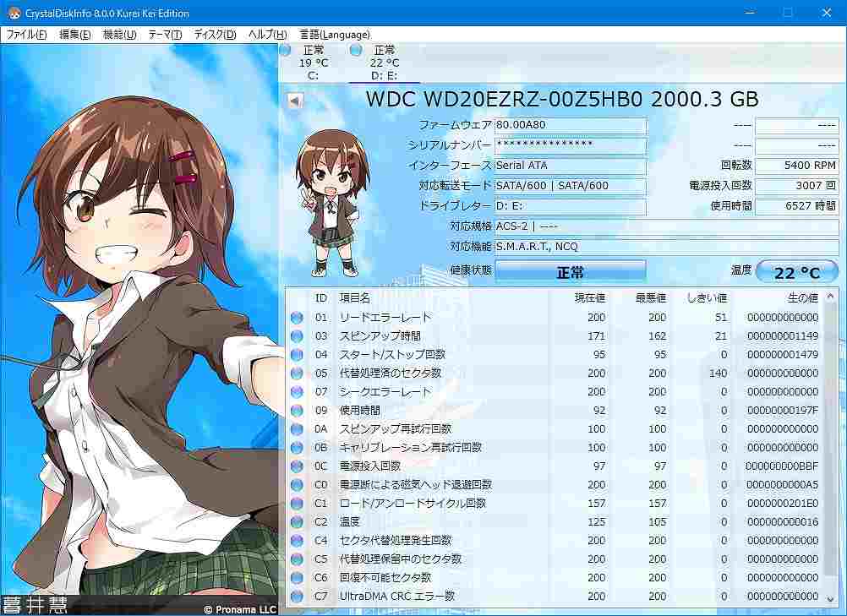This screenshot has width=847, height=616.
Task: Click the status orb of attribute 0A
Action: (x=297, y=429)
